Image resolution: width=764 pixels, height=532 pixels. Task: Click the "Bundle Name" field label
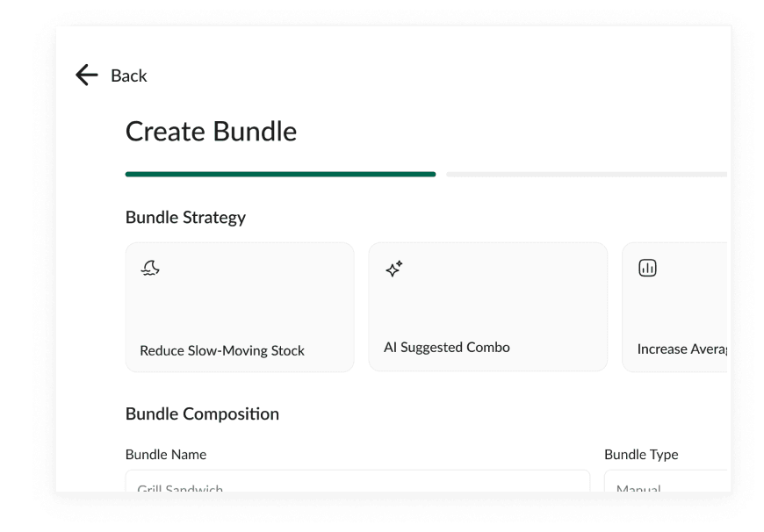(166, 454)
